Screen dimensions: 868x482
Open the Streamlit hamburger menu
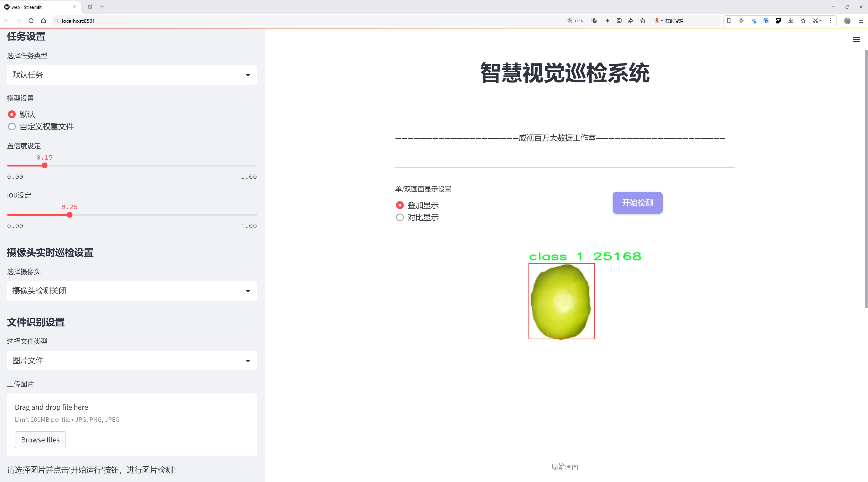coord(856,40)
